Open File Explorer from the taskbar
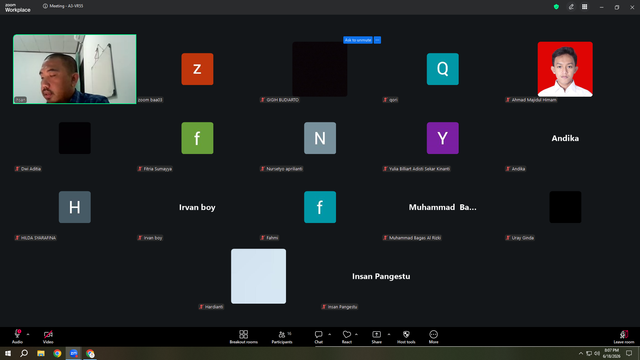The height and width of the screenshot is (360, 640). (41, 353)
